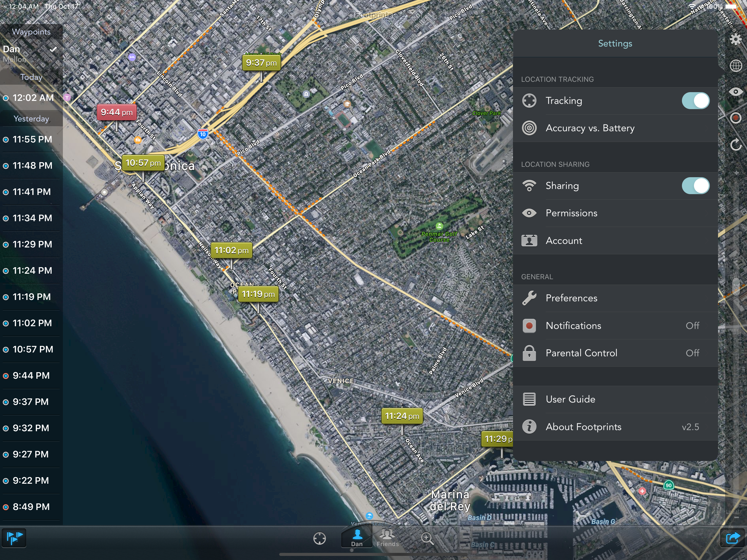Select the 9:27 PM waypoint
Screen dimensions: 747x560
pyautogui.click(x=31, y=455)
